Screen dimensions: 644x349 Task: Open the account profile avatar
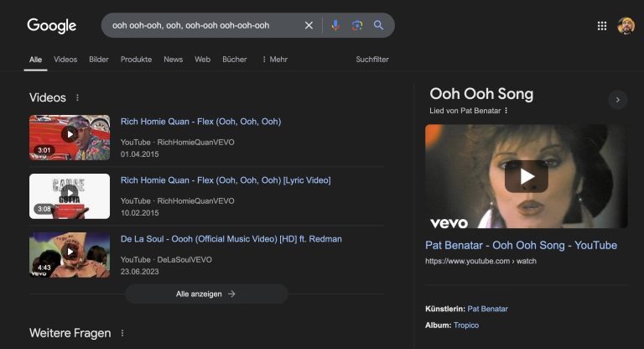pyautogui.click(x=626, y=26)
